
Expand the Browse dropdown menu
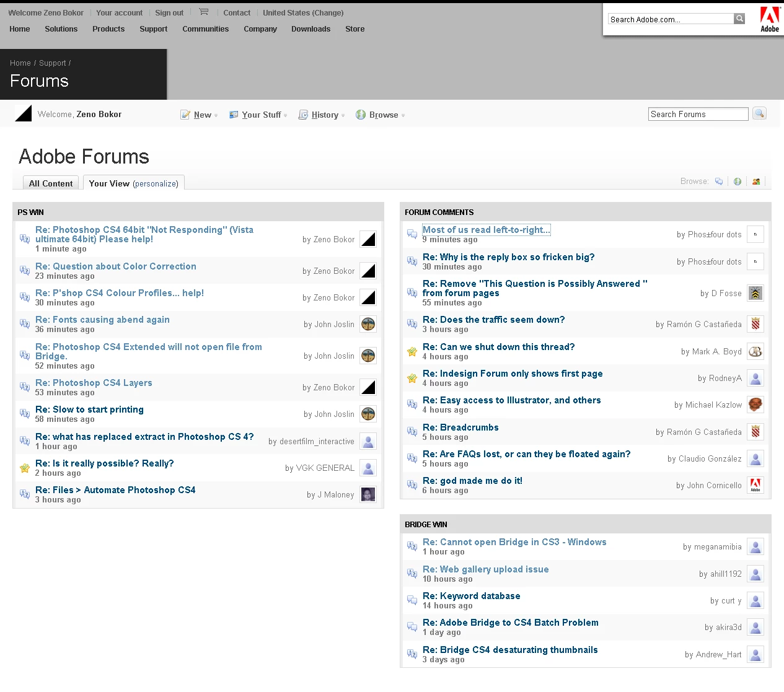tap(381, 115)
